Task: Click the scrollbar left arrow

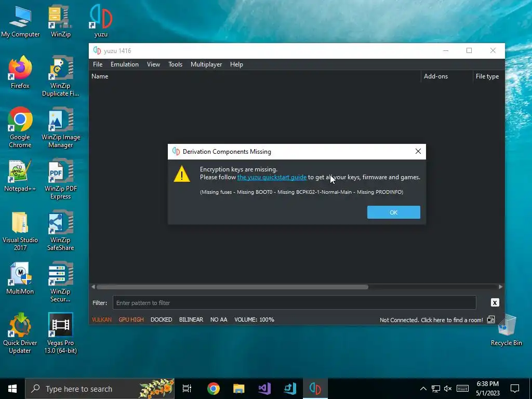Action: coord(94,287)
